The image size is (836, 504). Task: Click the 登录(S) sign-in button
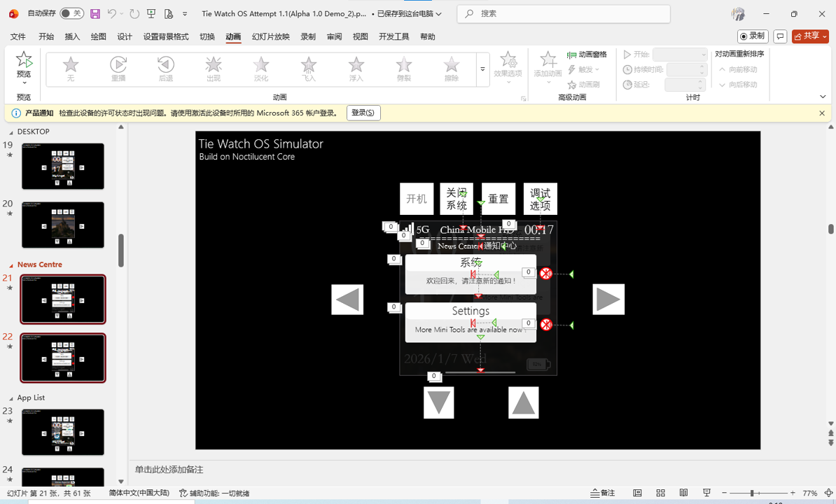pyautogui.click(x=363, y=113)
